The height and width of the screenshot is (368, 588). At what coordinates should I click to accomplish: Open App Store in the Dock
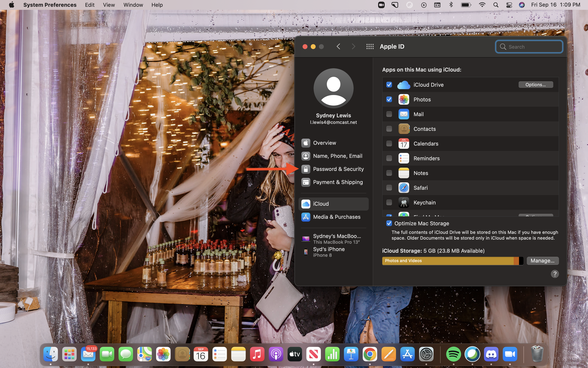408,354
